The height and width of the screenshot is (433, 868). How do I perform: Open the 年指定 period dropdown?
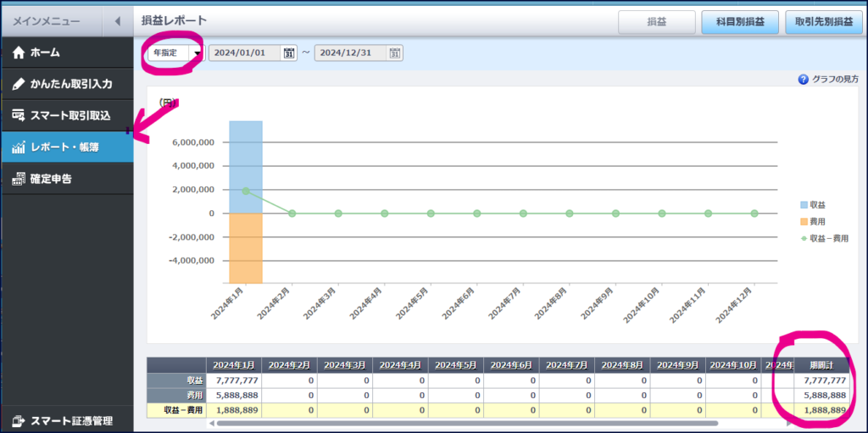click(197, 53)
